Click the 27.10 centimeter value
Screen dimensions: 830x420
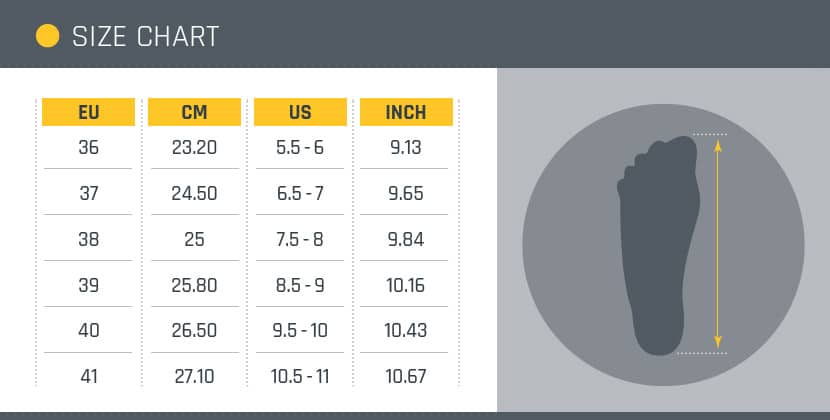click(x=194, y=377)
